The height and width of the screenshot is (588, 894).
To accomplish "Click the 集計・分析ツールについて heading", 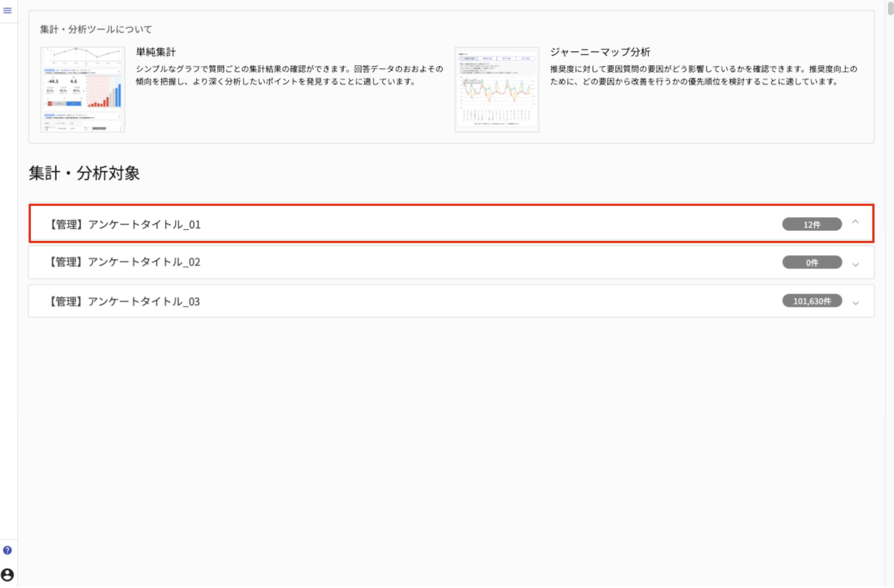I will (96, 29).
